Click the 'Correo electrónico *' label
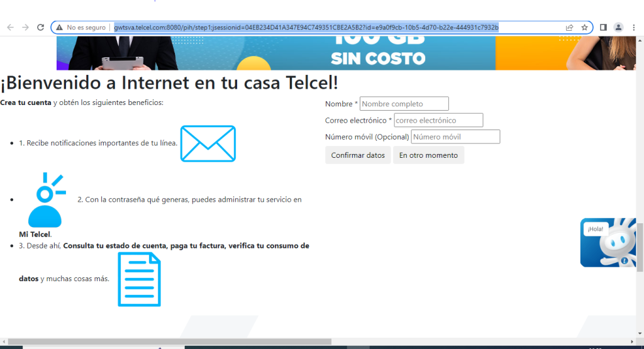This screenshot has width=644, height=349. pyautogui.click(x=358, y=120)
